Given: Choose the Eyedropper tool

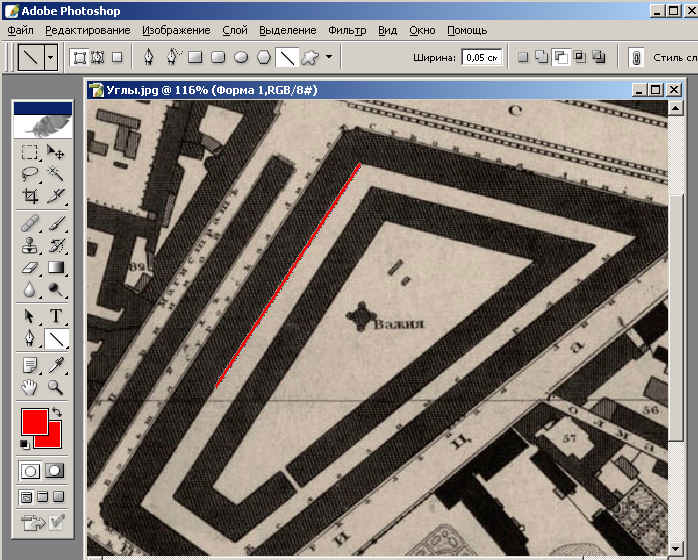Looking at the screenshot, I should tap(56, 364).
